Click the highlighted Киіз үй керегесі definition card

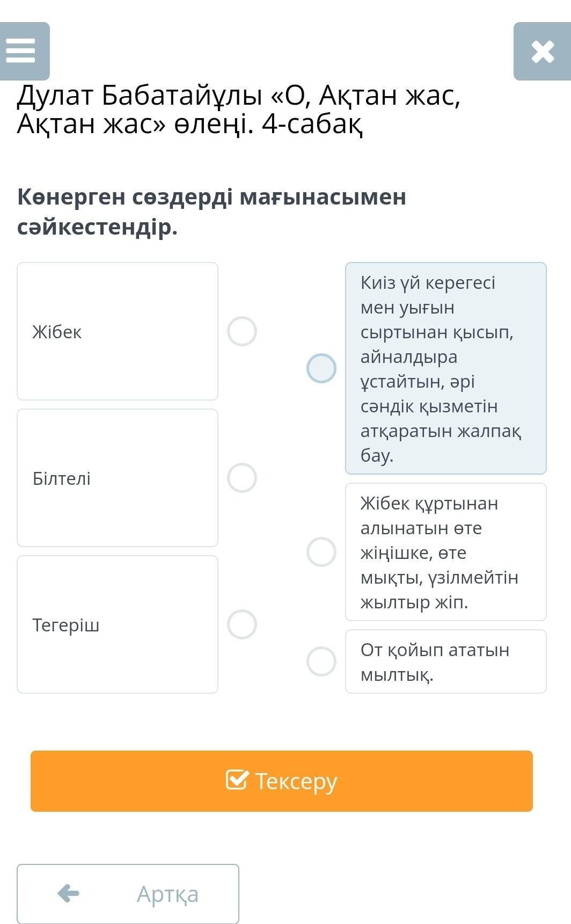445,368
